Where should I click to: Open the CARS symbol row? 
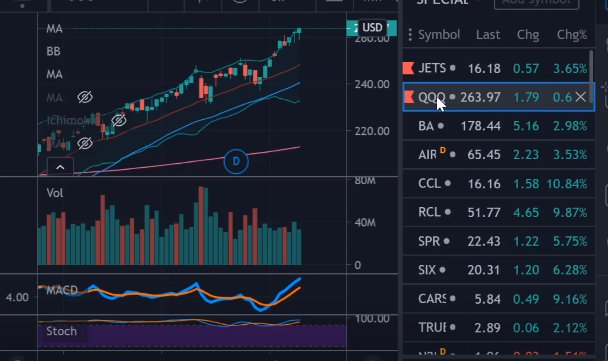click(x=499, y=299)
